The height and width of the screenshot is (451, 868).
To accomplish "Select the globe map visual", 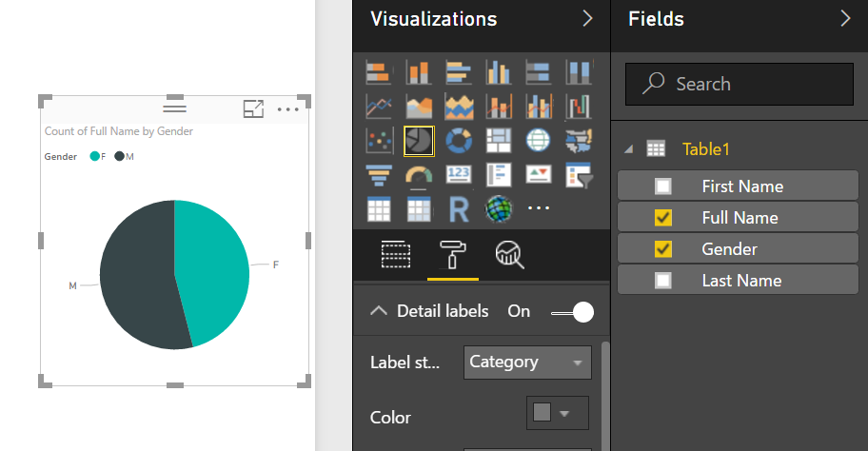I will tap(538, 141).
